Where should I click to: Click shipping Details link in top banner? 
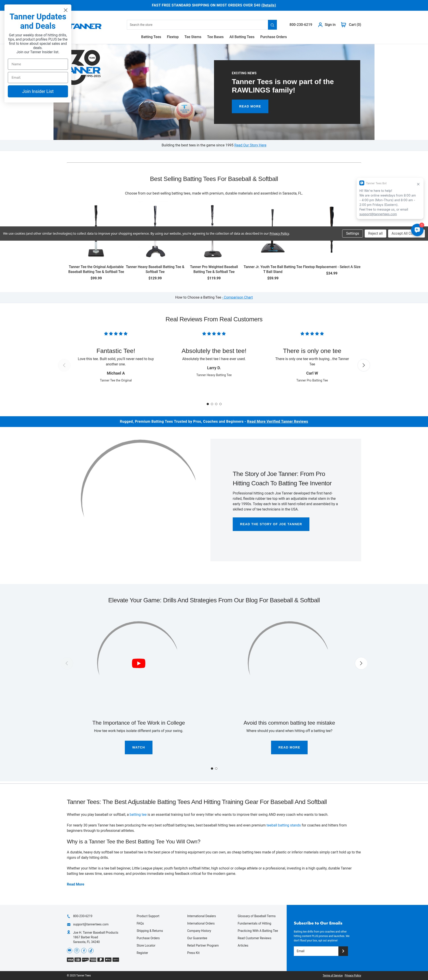coord(269,5)
